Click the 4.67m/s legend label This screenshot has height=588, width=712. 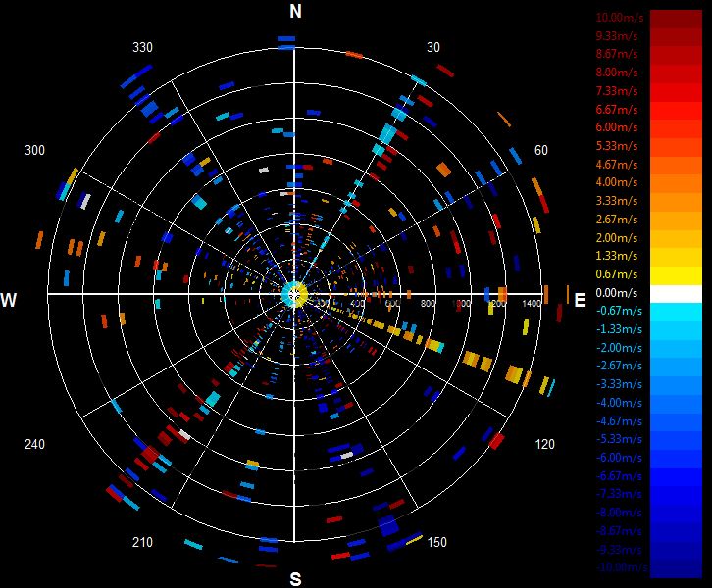pos(617,165)
